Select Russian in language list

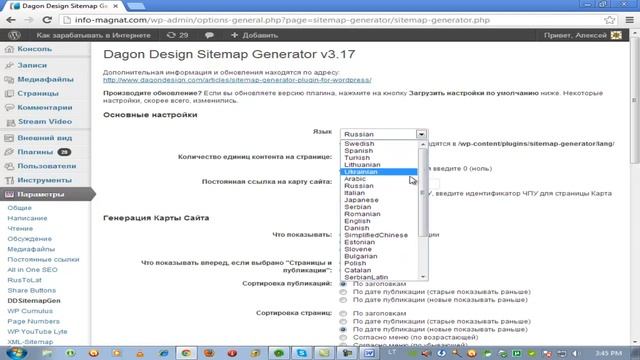(x=378, y=186)
